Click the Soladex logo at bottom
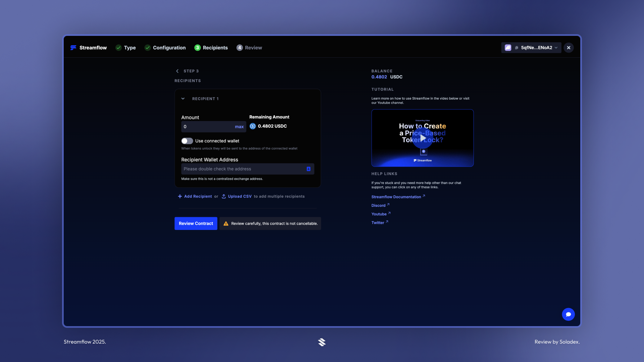 click(322, 342)
